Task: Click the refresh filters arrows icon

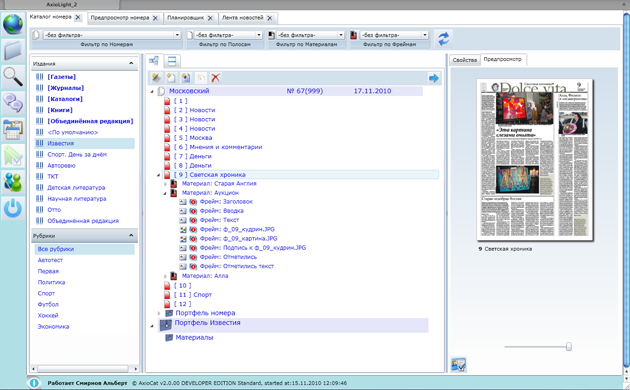Action: [444, 39]
